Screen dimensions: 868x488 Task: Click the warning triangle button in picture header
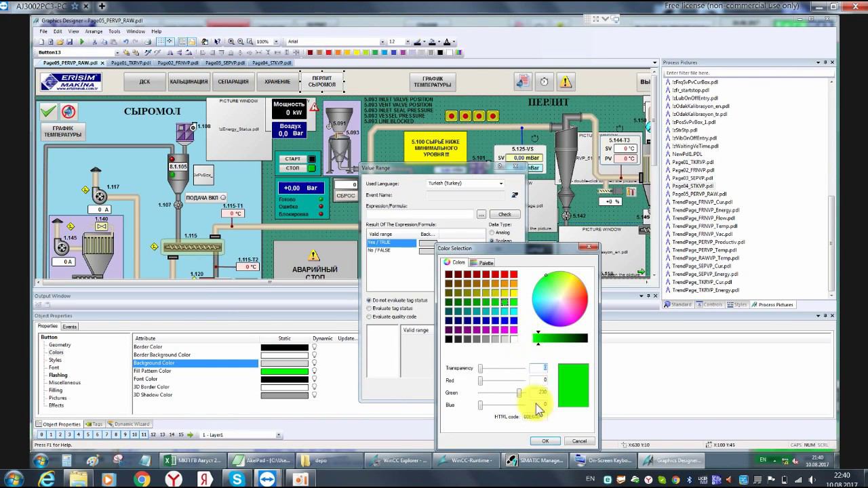coord(566,82)
